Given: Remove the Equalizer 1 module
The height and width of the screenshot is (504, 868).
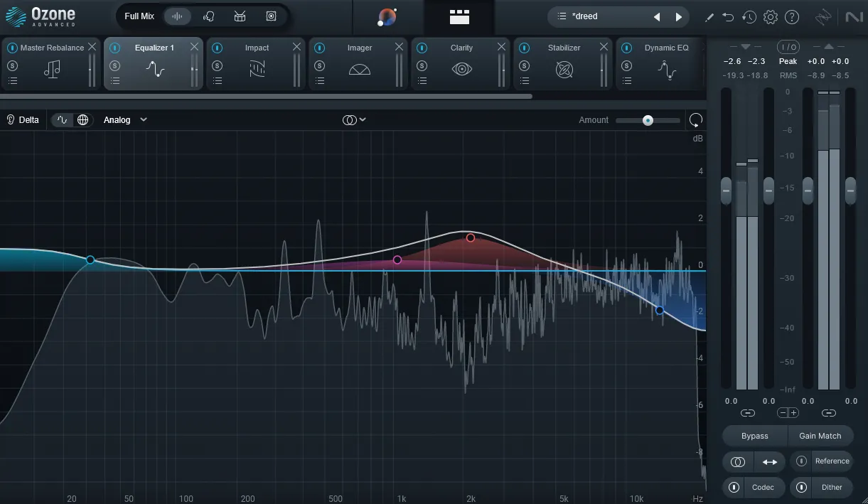Looking at the screenshot, I should click(195, 47).
